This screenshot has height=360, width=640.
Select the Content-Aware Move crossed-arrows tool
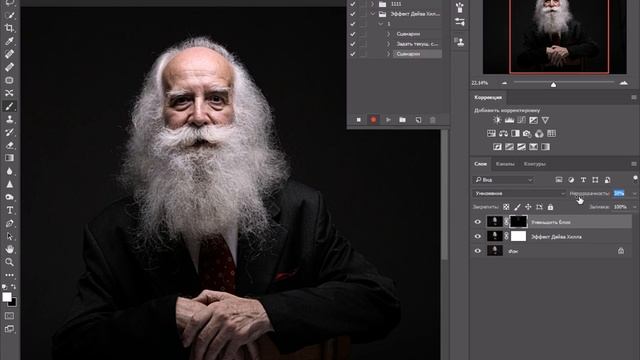coord(9,93)
